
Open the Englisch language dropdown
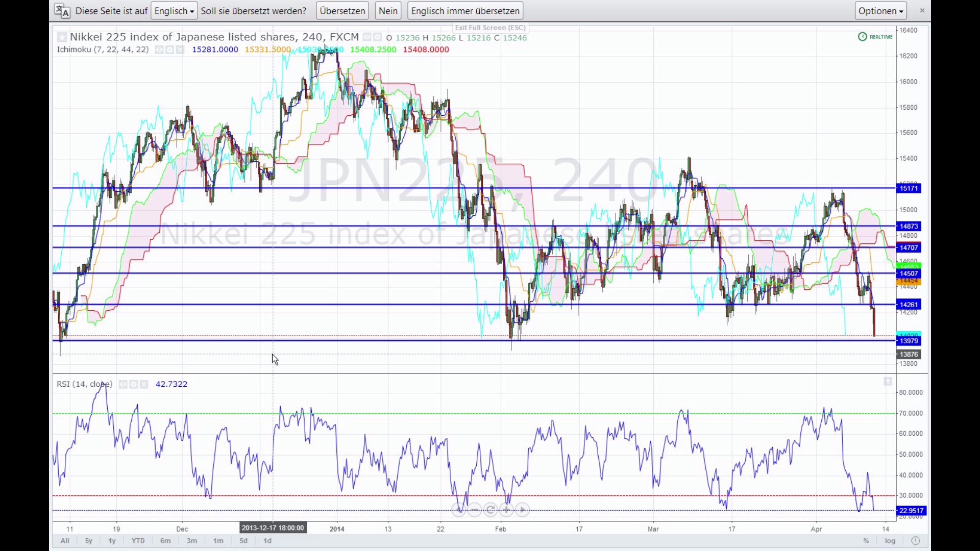click(174, 11)
